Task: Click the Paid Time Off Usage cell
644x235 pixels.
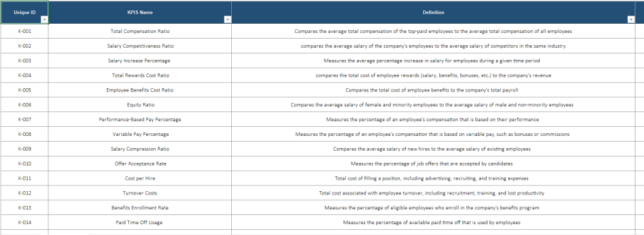Action: (x=140, y=223)
